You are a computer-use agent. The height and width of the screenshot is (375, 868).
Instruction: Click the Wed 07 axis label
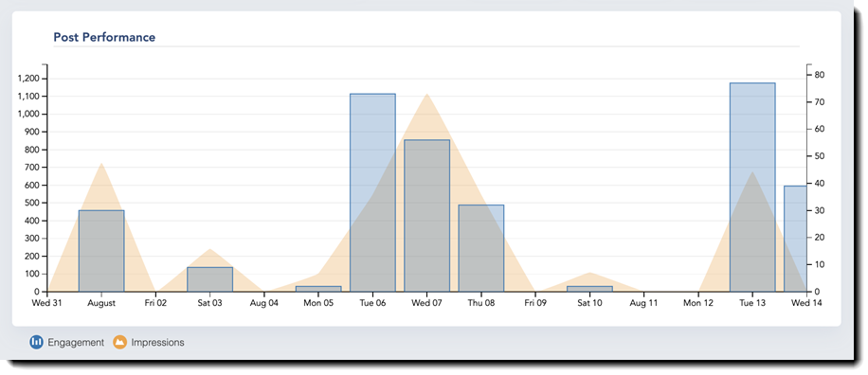click(x=426, y=303)
